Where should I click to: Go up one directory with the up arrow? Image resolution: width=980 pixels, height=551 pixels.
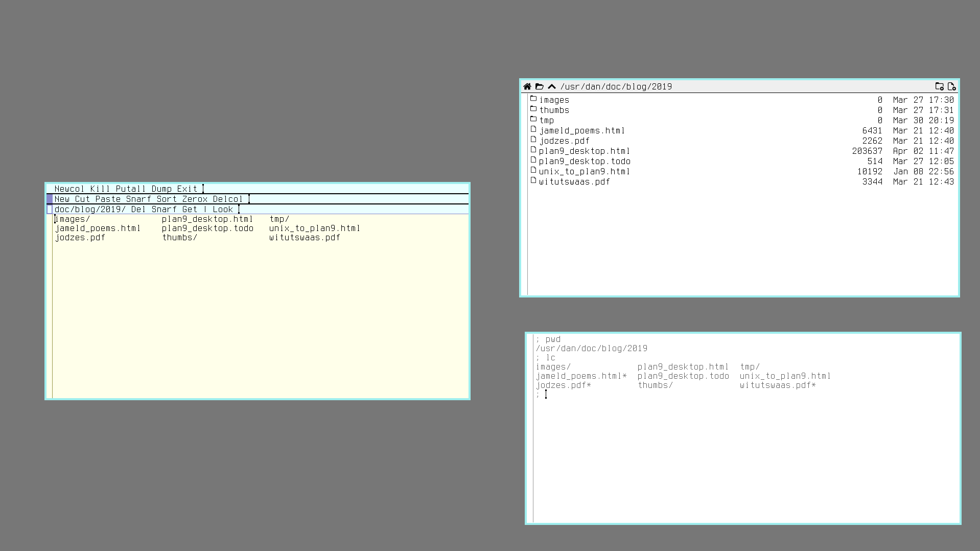pyautogui.click(x=552, y=86)
